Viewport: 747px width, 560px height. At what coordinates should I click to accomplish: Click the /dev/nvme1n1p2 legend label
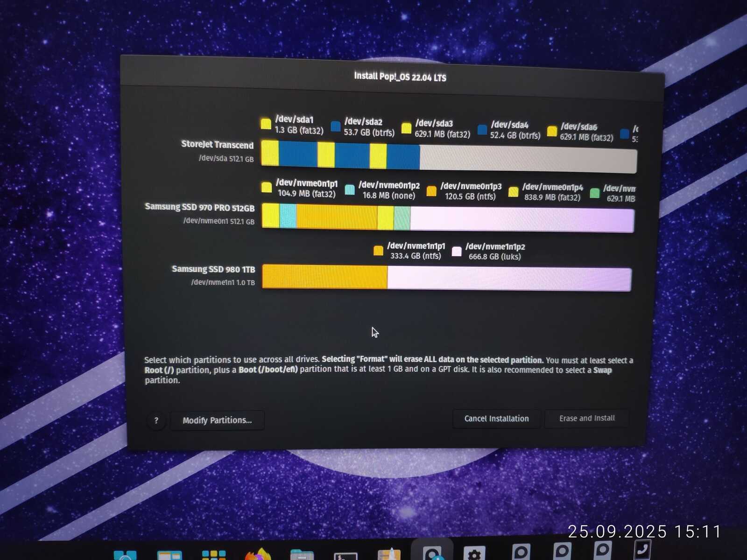[495, 247]
